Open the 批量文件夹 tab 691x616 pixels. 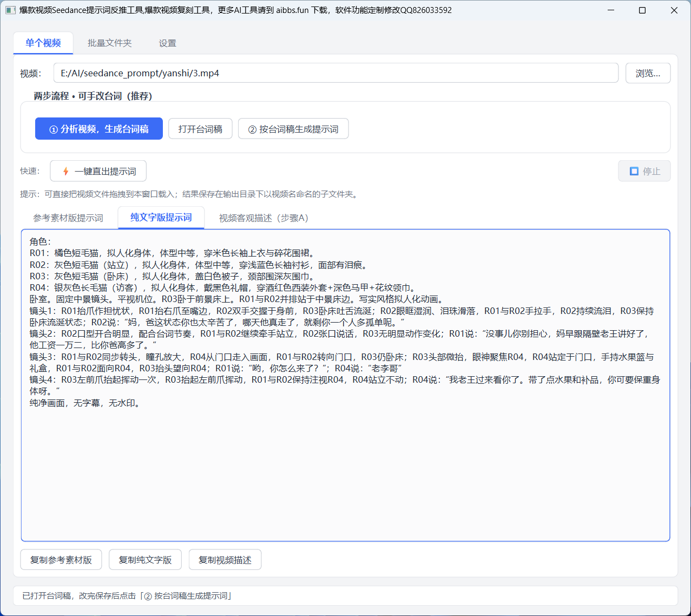click(110, 43)
